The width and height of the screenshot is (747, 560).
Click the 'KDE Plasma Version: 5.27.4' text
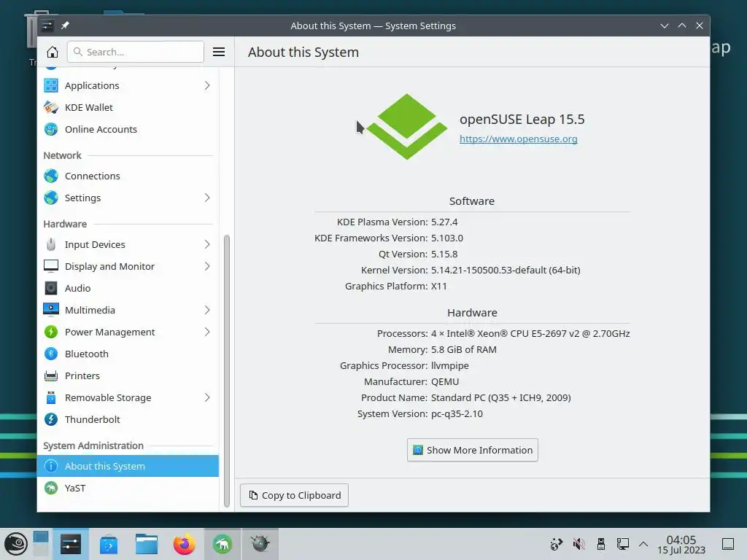[398, 222]
